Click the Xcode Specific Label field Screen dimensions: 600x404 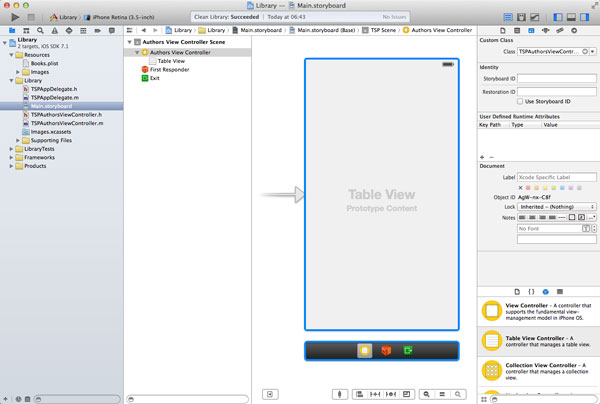(556, 177)
